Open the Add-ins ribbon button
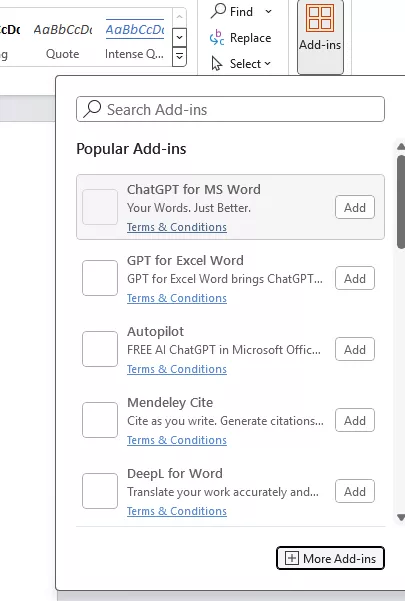 coord(320,36)
